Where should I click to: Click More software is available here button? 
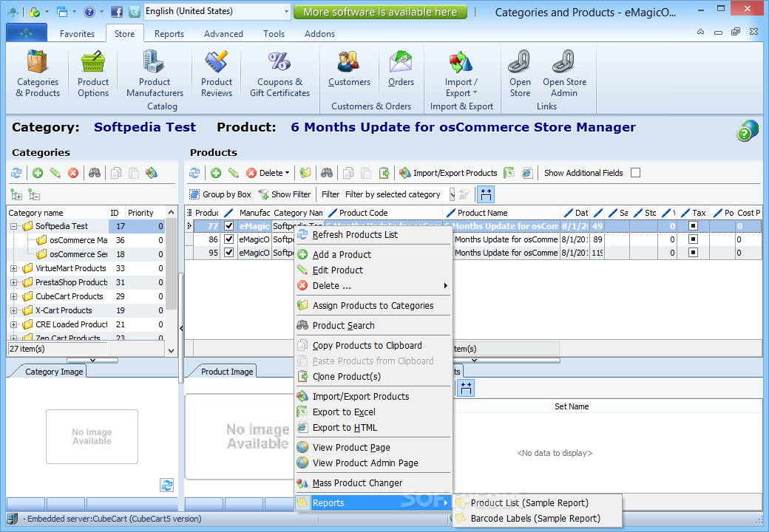(380, 12)
